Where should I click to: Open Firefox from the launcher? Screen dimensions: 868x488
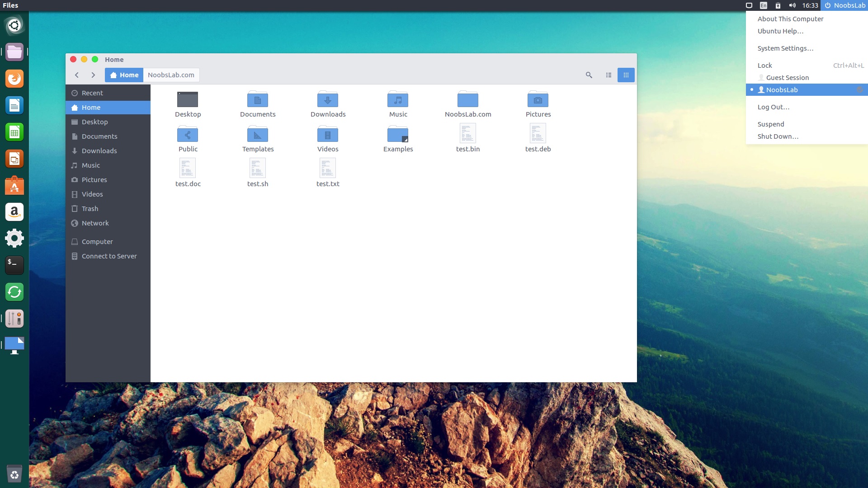[14, 79]
